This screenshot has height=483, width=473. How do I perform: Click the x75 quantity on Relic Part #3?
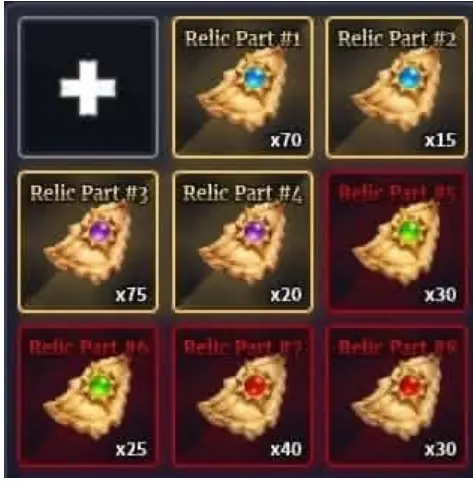(131, 295)
